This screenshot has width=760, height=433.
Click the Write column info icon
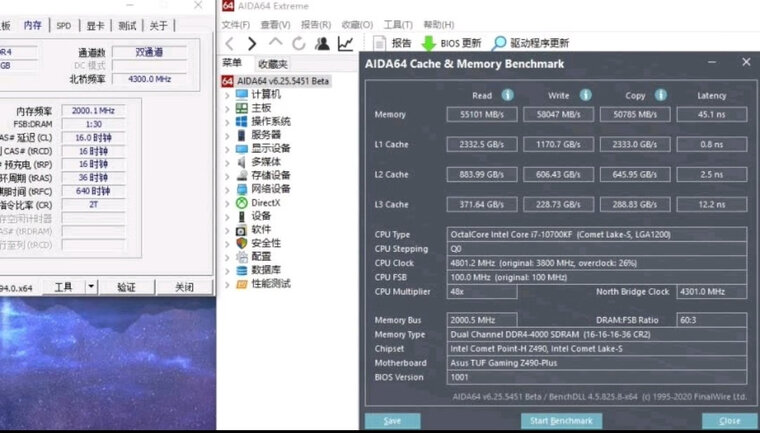[586, 95]
